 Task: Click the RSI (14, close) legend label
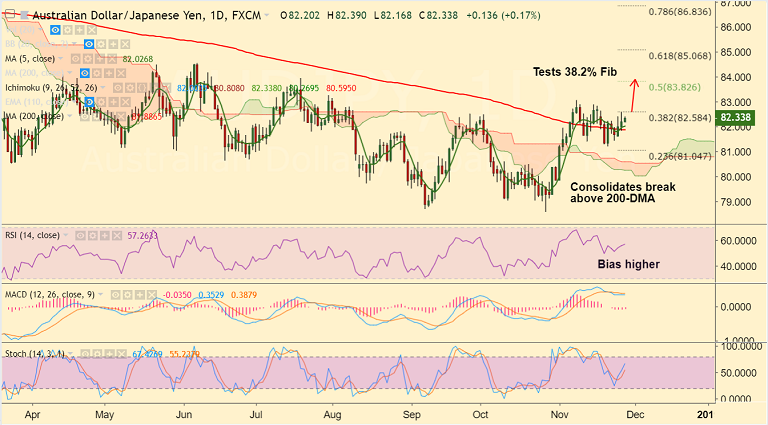pyautogui.click(x=32, y=236)
